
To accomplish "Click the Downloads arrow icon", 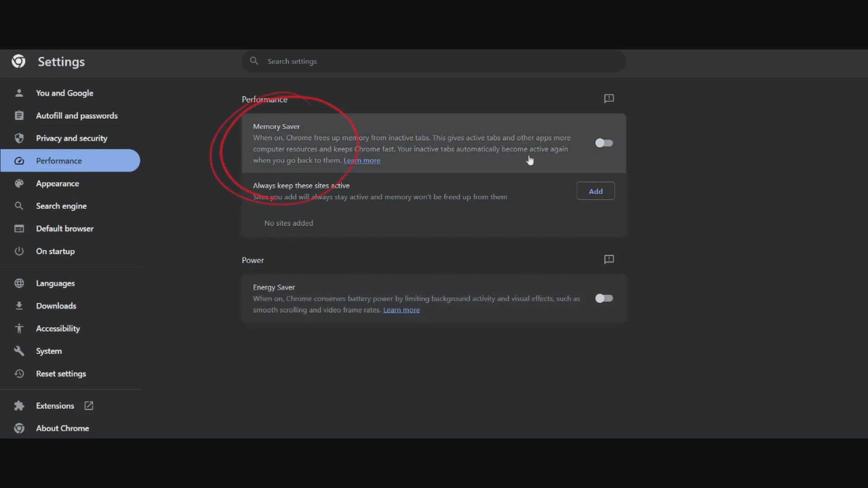I will pos(19,306).
